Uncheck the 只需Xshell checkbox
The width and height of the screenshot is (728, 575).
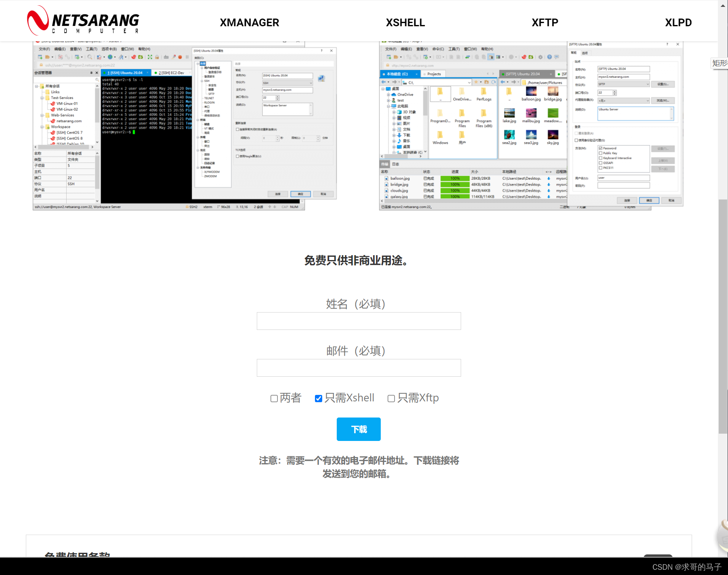(x=319, y=399)
